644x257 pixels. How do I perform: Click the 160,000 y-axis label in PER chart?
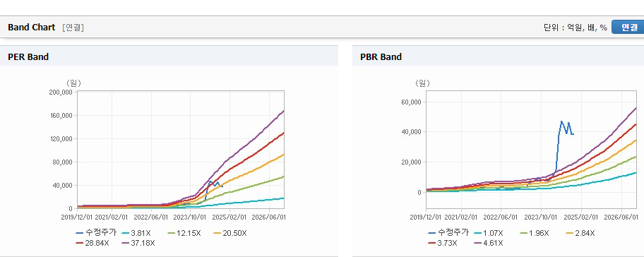[x=61, y=116]
